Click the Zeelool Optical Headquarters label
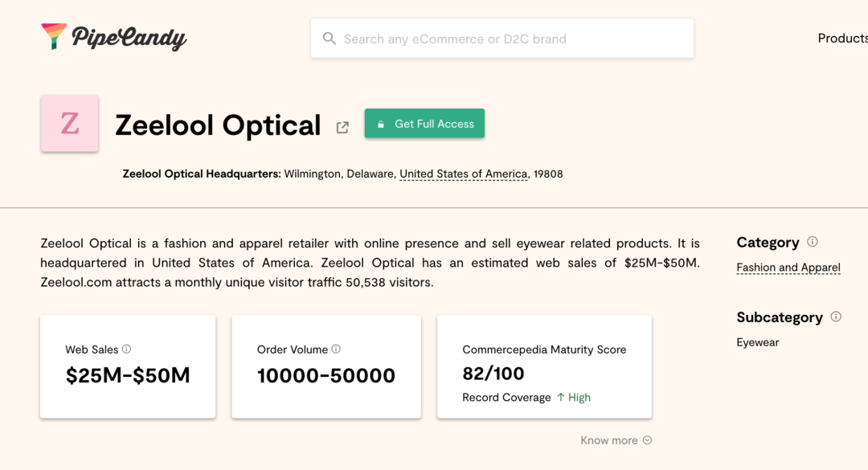Screen dimensions: 868x470 (202, 174)
